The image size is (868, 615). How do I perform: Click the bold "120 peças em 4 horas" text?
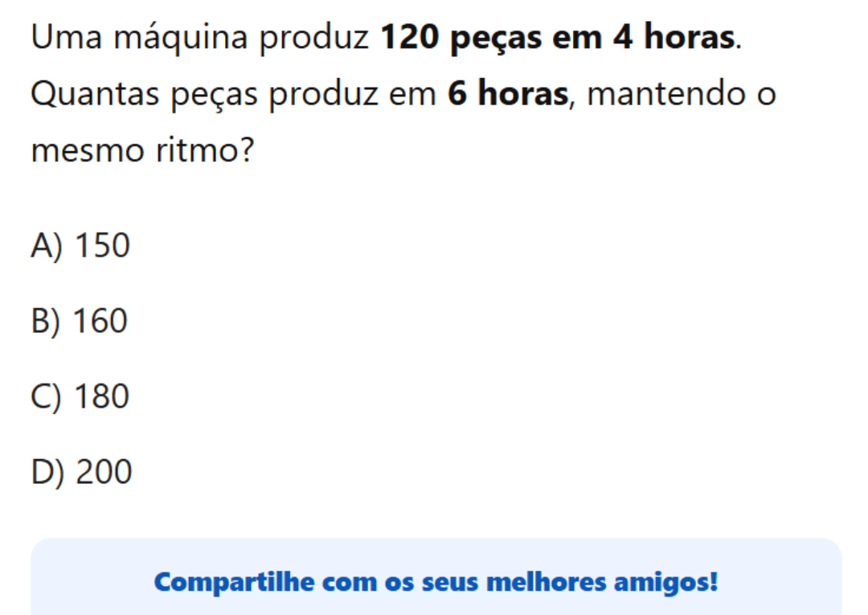click(x=557, y=38)
